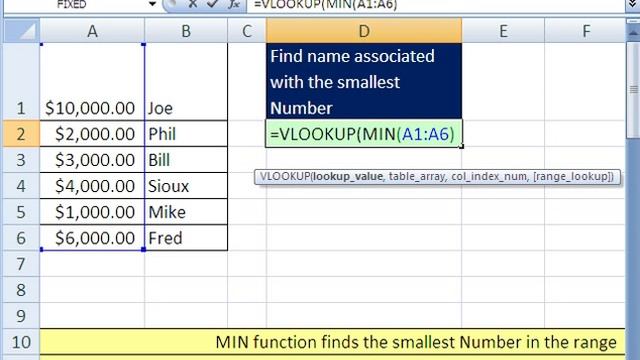This screenshot has height=360, width=640.
Task: Select column E header
Action: (503, 31)
